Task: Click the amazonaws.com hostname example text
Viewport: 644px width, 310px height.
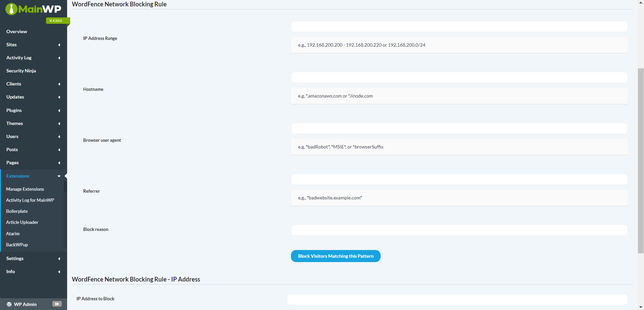Action: [335, 96]
